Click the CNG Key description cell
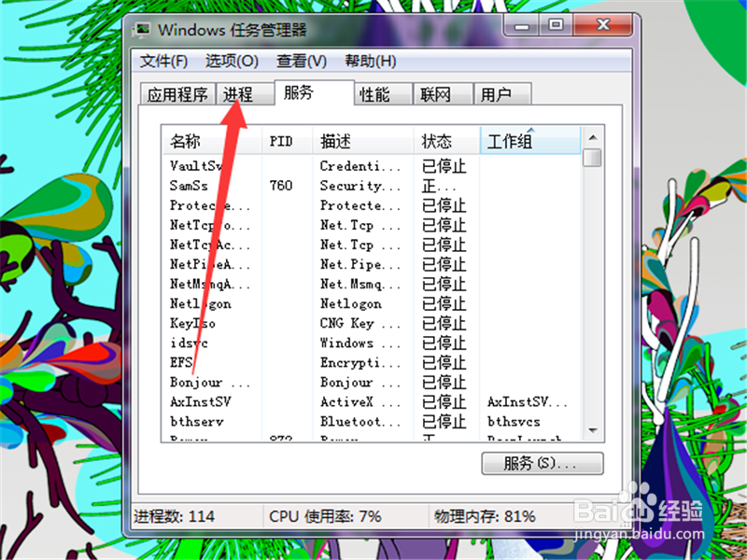 [359, 323]
